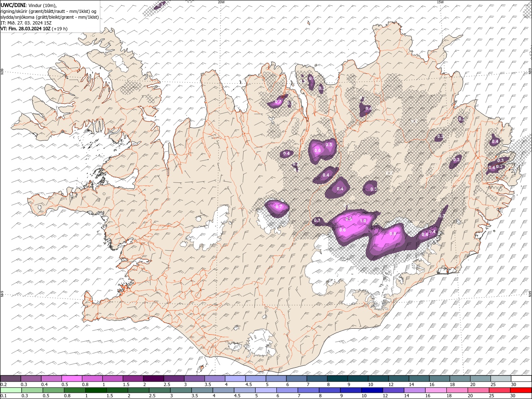
Task: Select the pale periwinkle 4 snow legend swatch
Action: (235, 378)
